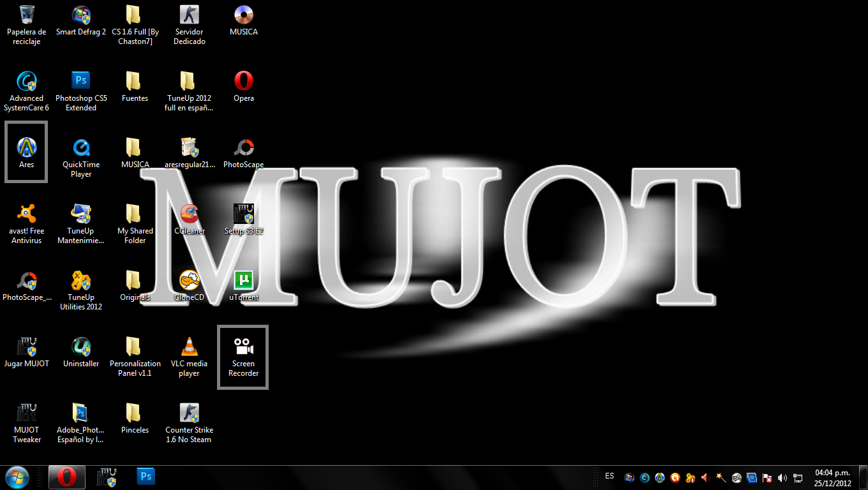Select the CloneCD desktop shortcut
The height and width of the screenshot is (490, 868).
(x=189, y=281)
